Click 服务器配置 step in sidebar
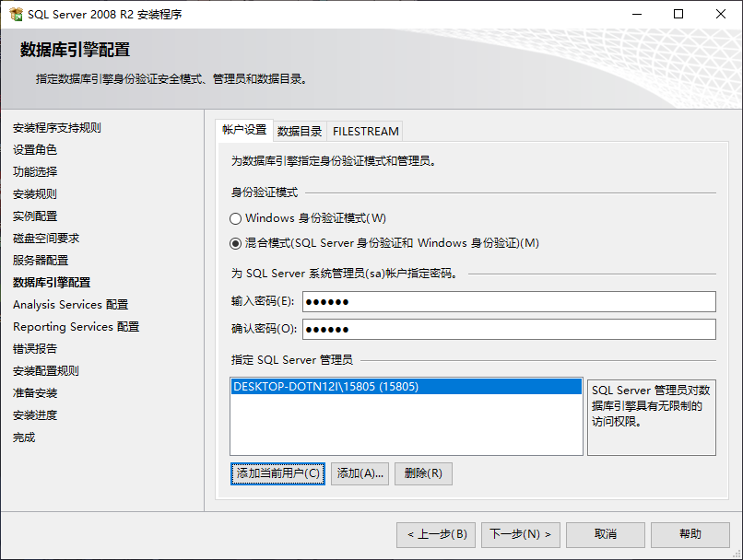This screenshot has height=560, width=743. (x=41, y=261)
